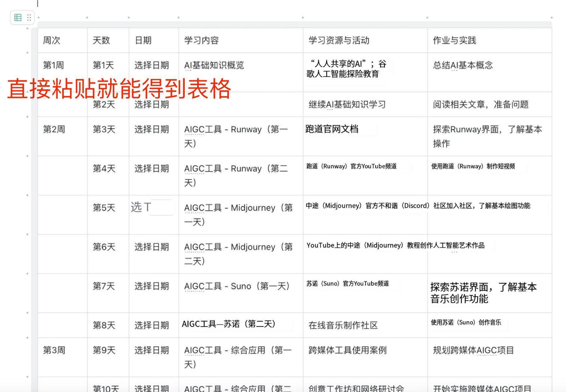Click the 中途（Midjourney）官方不和谐 cell
The width and height of the screenshot is (566, 392).
coord(365,215)
